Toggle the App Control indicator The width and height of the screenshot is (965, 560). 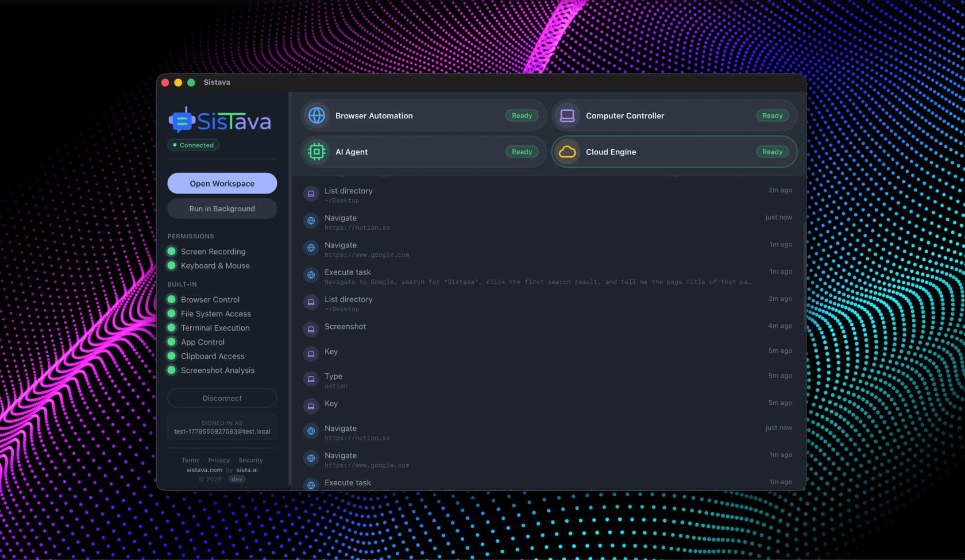coord(171,342)
